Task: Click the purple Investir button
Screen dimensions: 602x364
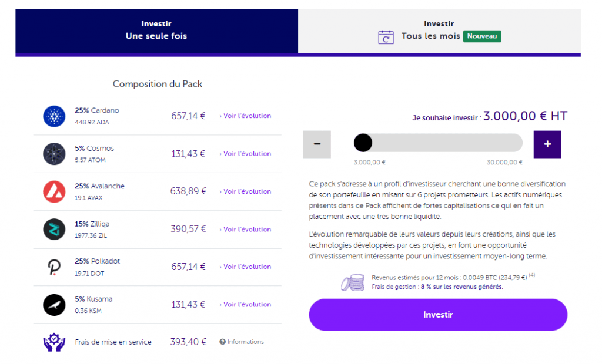Action: tap(438, 315)
